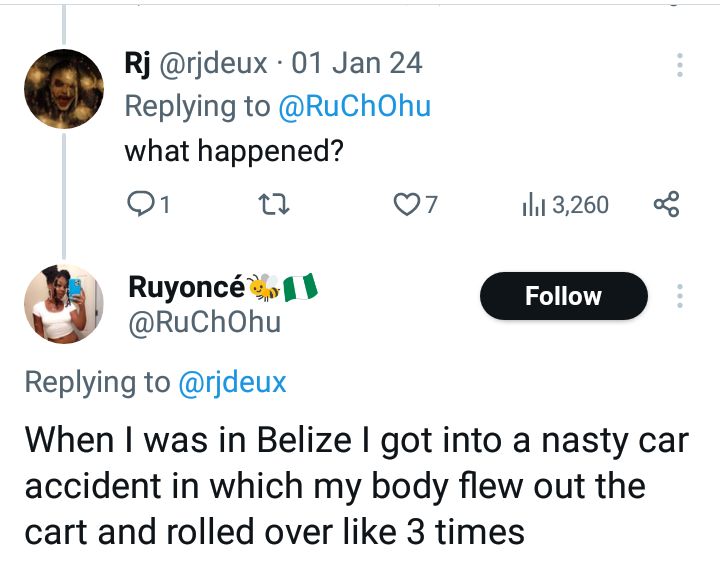Click the @rjdeux handle beside Rj's name
720x576 pixels.
click(x=213, y=64)
